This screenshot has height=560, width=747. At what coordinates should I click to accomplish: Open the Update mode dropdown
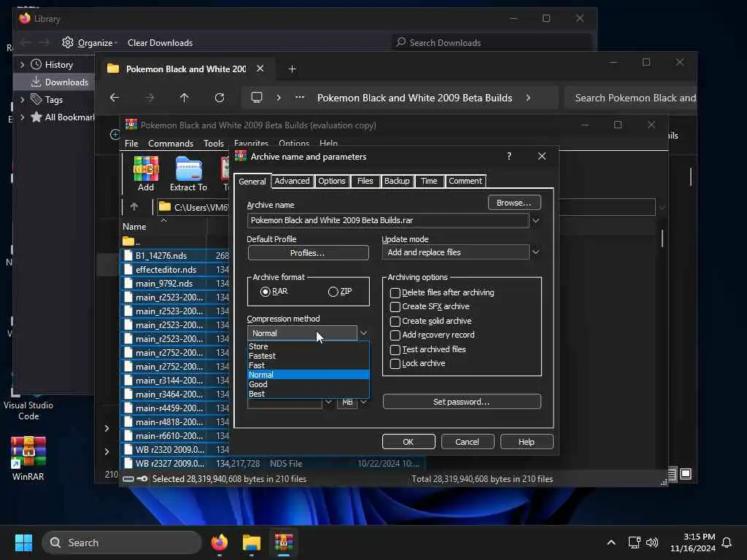536,252
